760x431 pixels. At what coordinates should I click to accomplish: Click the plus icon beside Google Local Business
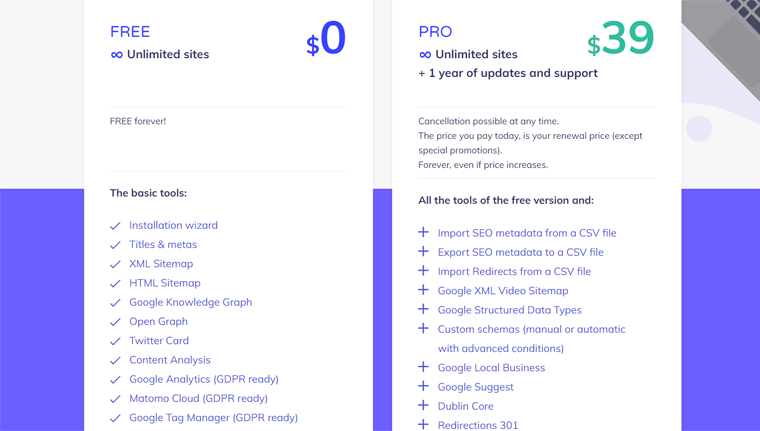424,367
